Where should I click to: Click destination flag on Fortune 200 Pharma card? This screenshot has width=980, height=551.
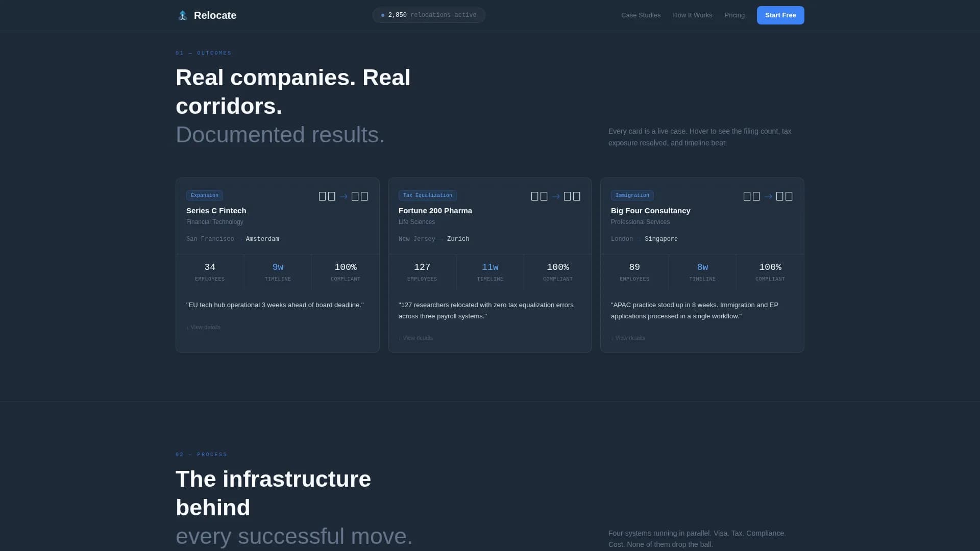572,196
